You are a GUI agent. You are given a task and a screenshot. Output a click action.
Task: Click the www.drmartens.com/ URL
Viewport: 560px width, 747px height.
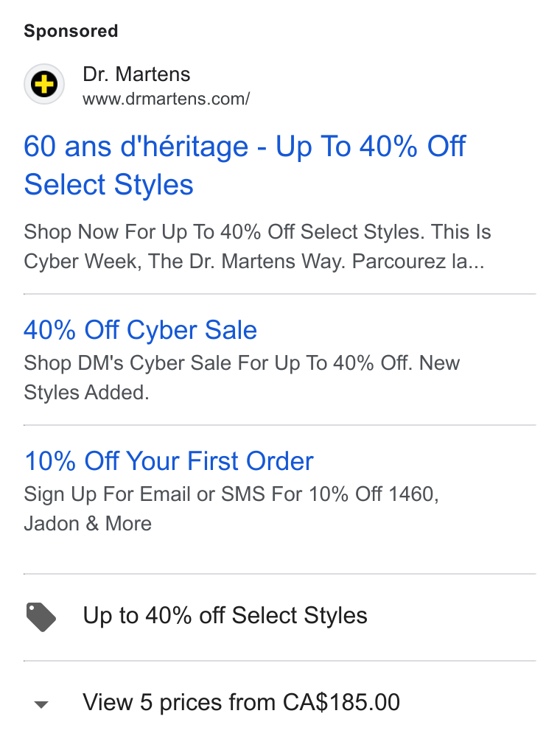point(167,99)
